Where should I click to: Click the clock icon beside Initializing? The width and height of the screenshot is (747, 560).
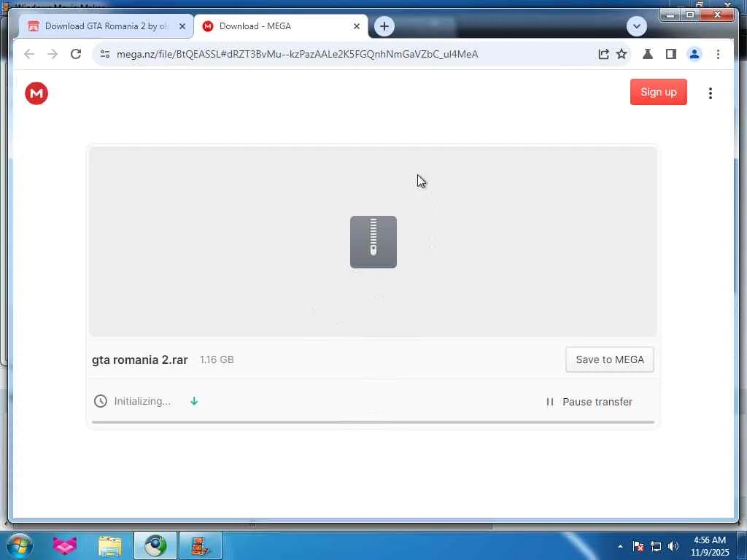click(101, 401)
